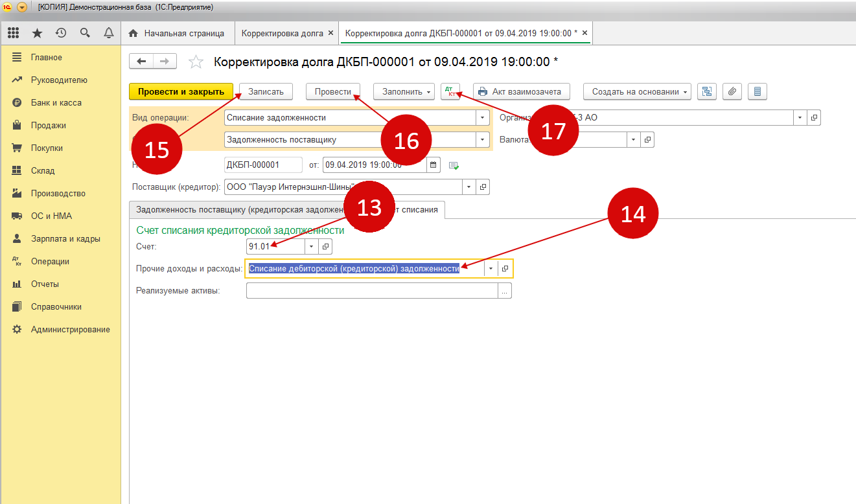The image size is (856, 504).
Task: Expand the Организация dropdown arrow
Action: pyautogui.click(x=801, y=118)
